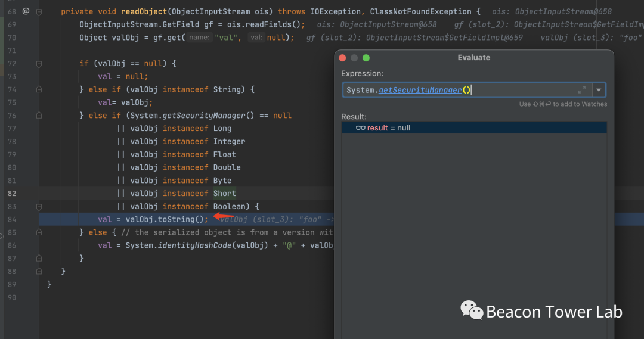The width and height of the screenshot is (644, 339).
Task: Click getSecurityManager link in the expression field
Action: coord(420,90)
